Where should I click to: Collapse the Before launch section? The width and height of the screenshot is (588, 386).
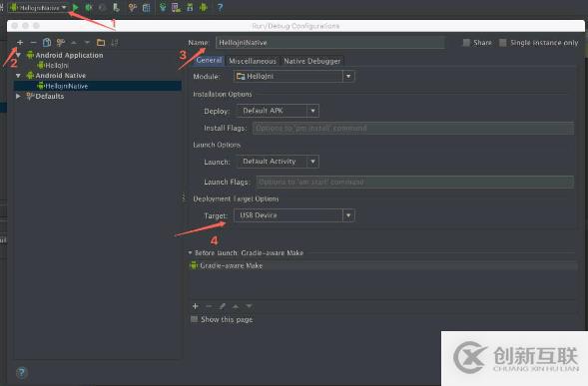pyautogui.click(x=190, y=253)
